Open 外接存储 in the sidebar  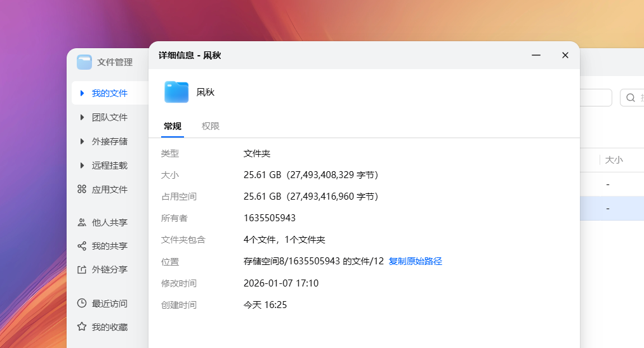point(110,141)
